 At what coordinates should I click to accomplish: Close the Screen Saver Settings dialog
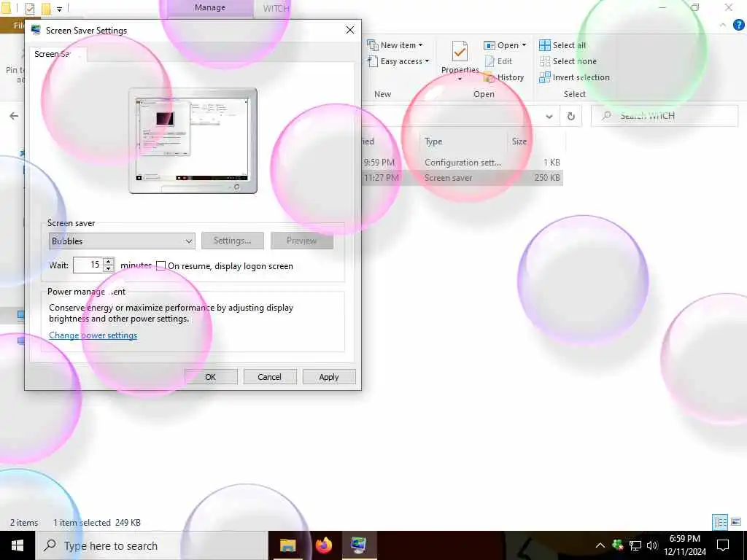point(350,30)
